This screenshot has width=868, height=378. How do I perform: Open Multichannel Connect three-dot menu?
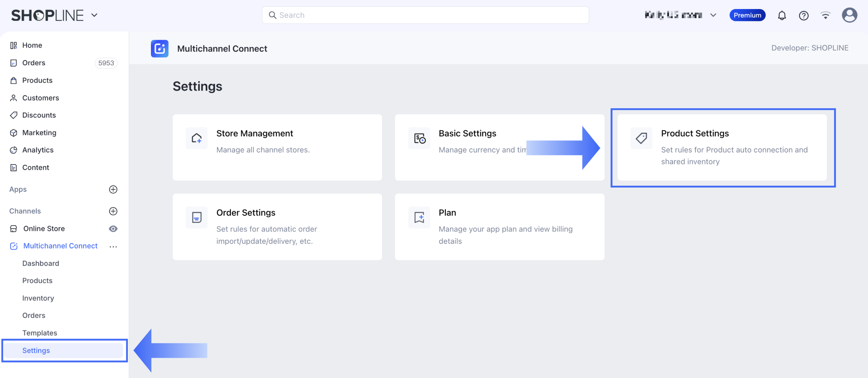coord(113,246)
